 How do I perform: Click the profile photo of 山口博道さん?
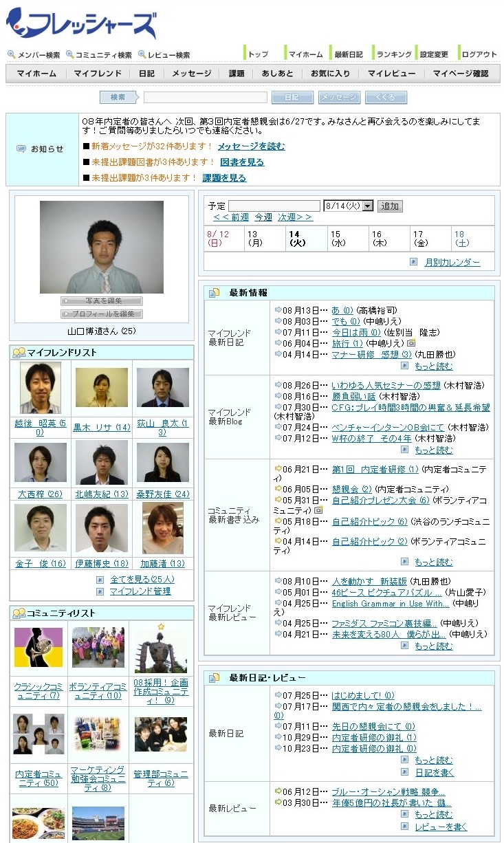(x=102, y=247)
